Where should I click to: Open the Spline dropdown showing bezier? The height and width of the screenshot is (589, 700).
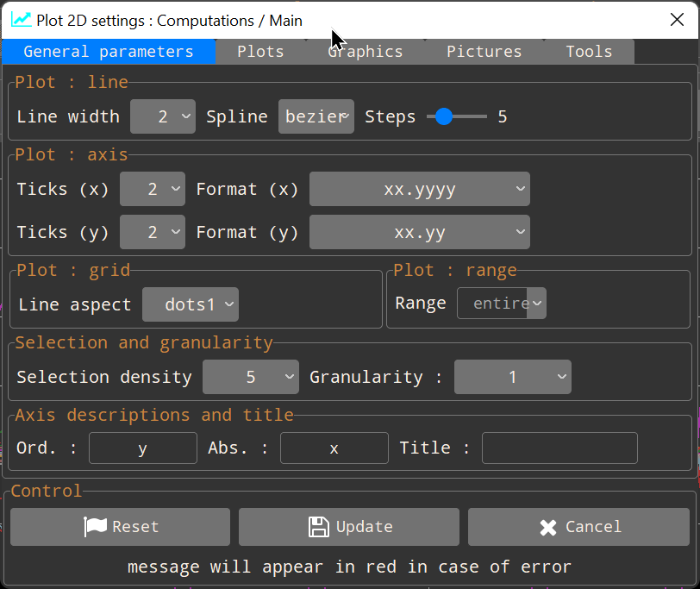coord(316,116)
